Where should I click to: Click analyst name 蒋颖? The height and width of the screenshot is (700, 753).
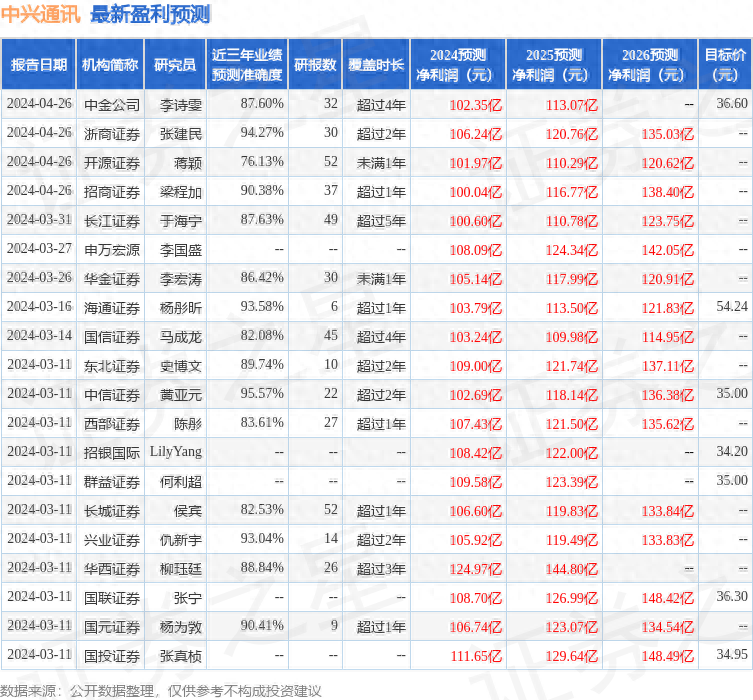pos(188,163)
